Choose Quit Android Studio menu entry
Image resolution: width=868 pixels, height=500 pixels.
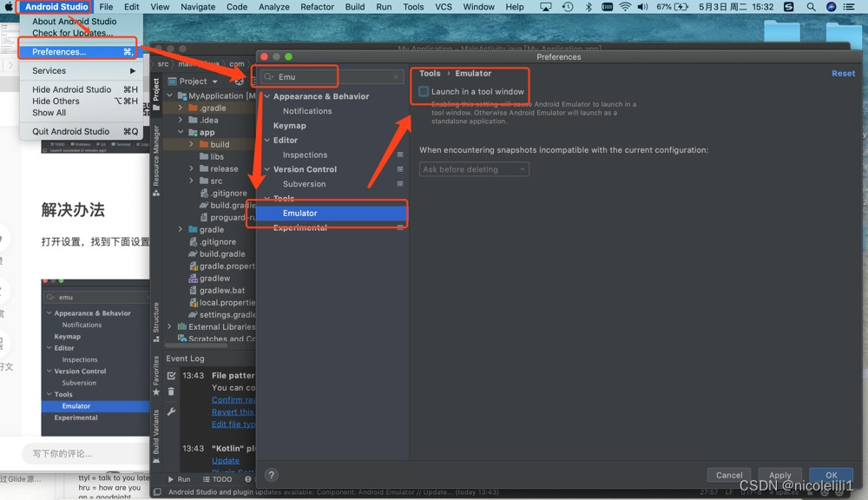pyautogui.click(x=80, y=131)
